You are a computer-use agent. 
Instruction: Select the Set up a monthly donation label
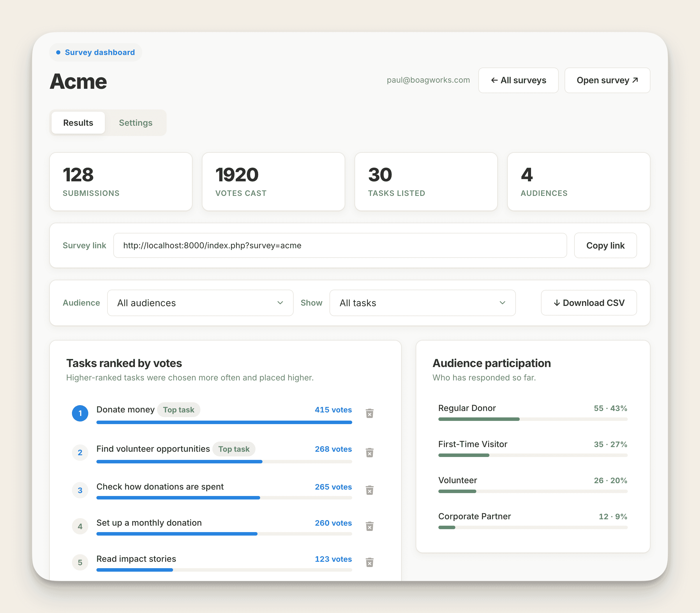point(149,523)
